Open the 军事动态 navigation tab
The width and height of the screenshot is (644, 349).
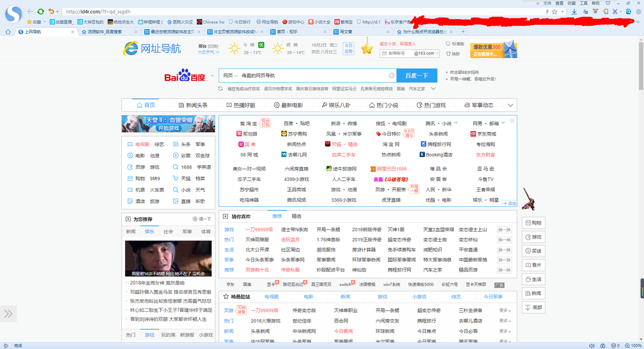[479, 105]
